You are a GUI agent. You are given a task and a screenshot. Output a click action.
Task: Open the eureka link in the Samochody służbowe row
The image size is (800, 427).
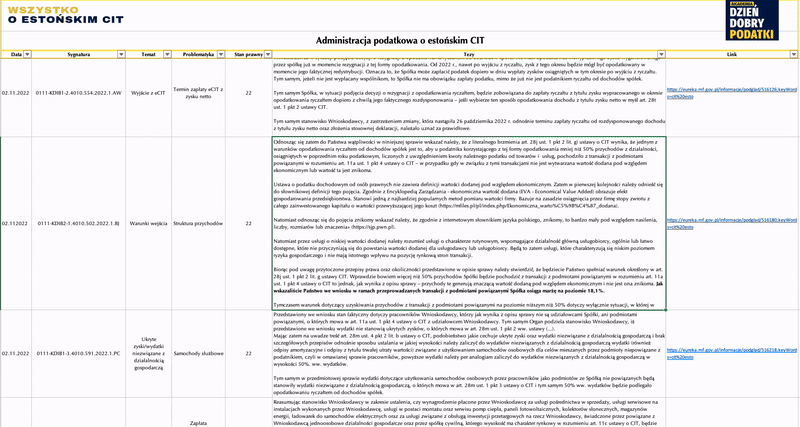[x=732, y=353]
